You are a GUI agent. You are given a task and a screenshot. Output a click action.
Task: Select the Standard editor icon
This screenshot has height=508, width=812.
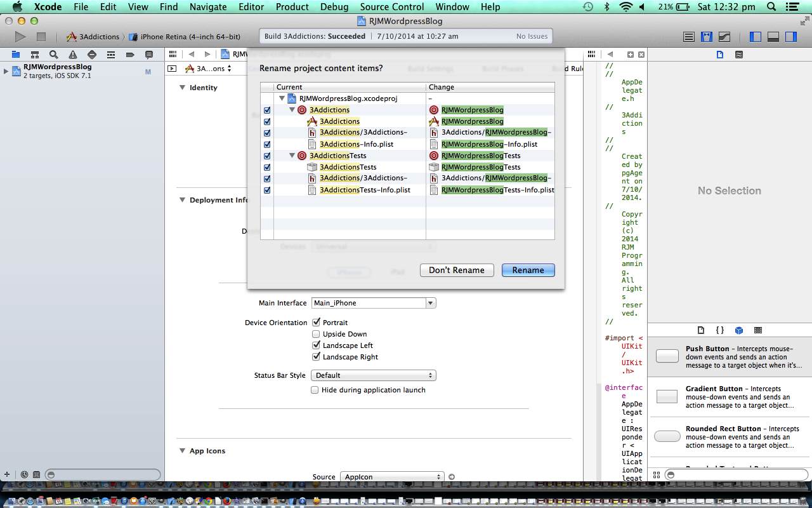click(x=688, y=37)
